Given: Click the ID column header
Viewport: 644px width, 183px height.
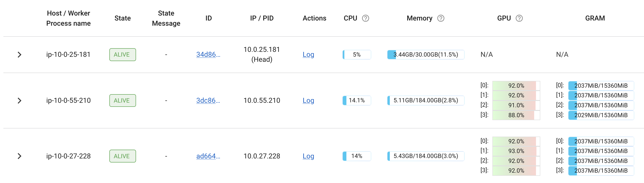Looking at the screenshot, I should tap(209, 18).
